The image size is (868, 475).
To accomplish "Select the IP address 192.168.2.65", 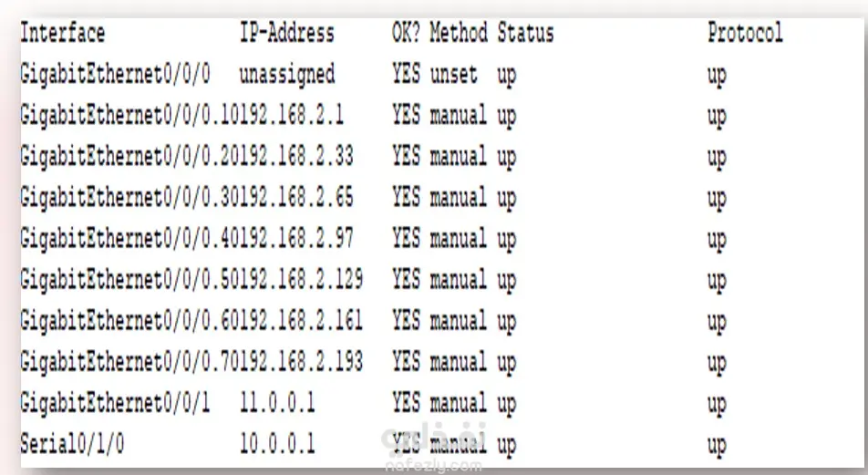I will (296, 198).
